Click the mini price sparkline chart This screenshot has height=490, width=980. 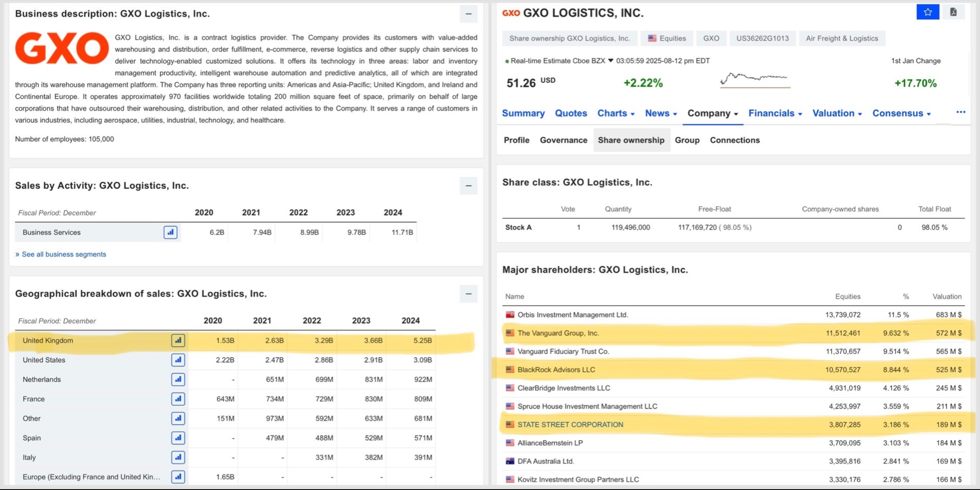point(755,80)
